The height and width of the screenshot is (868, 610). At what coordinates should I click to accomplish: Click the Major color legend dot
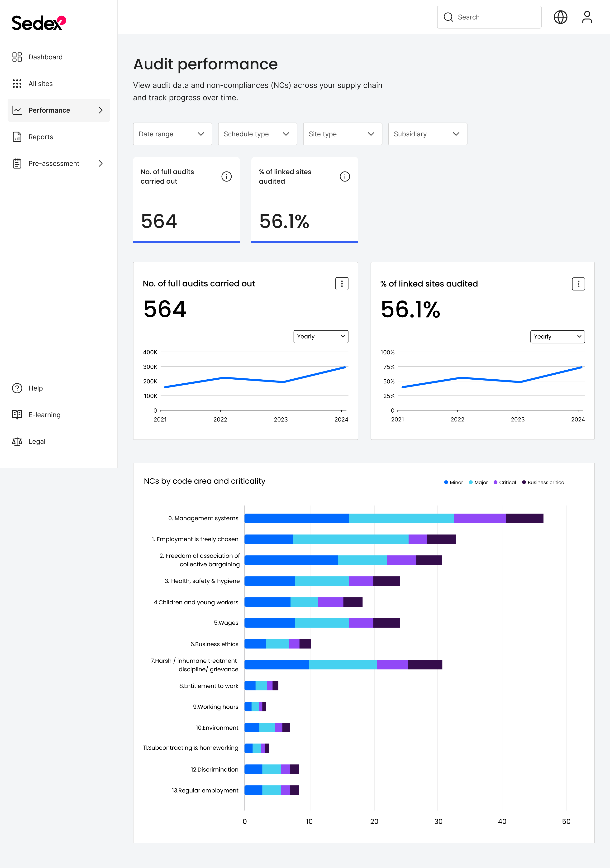coord(471,482)
